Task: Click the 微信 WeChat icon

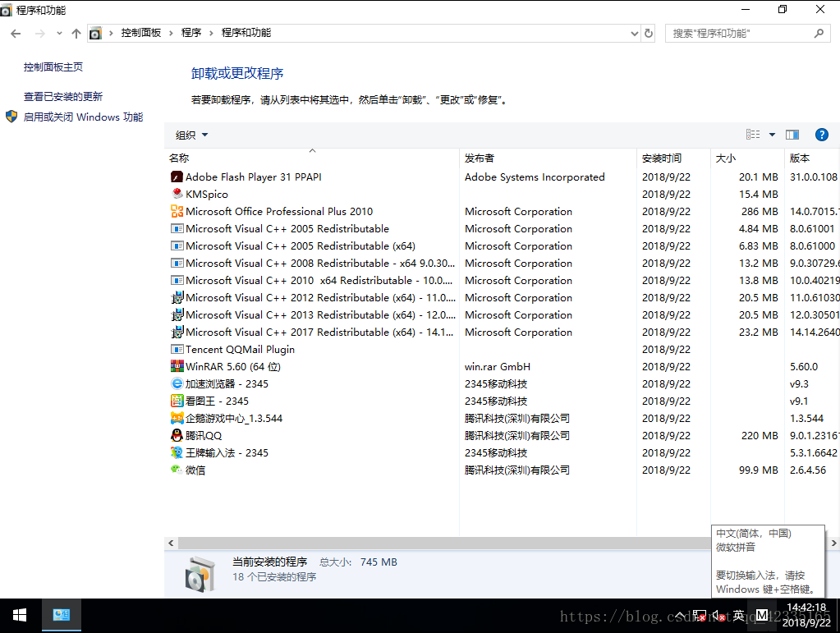Action: tap(177, 470)
